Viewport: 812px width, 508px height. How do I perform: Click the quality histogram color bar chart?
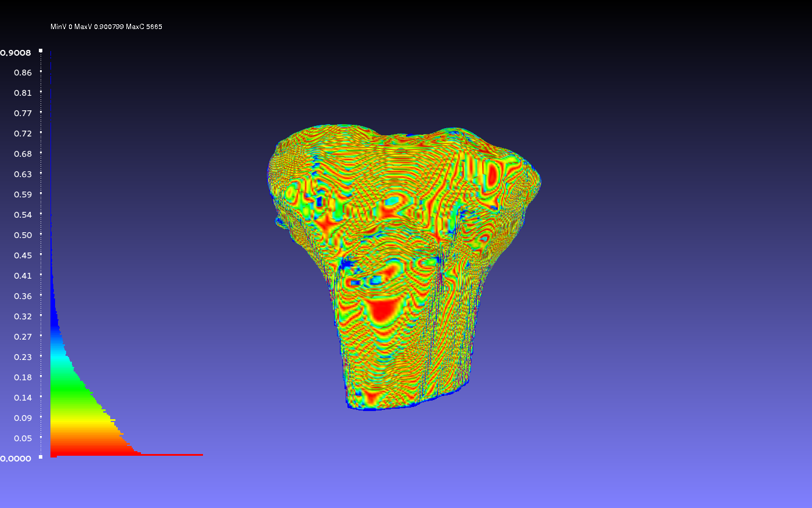click(x=126, y=254)
